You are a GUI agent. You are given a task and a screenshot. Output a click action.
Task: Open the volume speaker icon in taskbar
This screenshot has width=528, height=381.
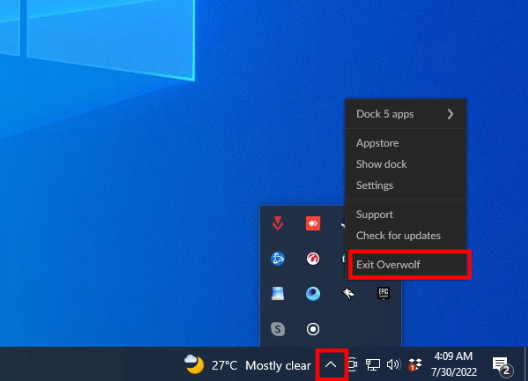pos(393,364)
